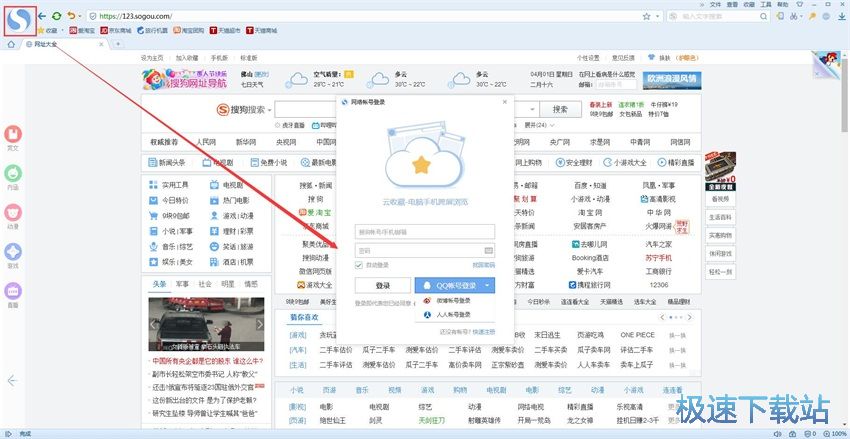Choose 人人帐号登录 from the dropdown list

tap(454, 314)
